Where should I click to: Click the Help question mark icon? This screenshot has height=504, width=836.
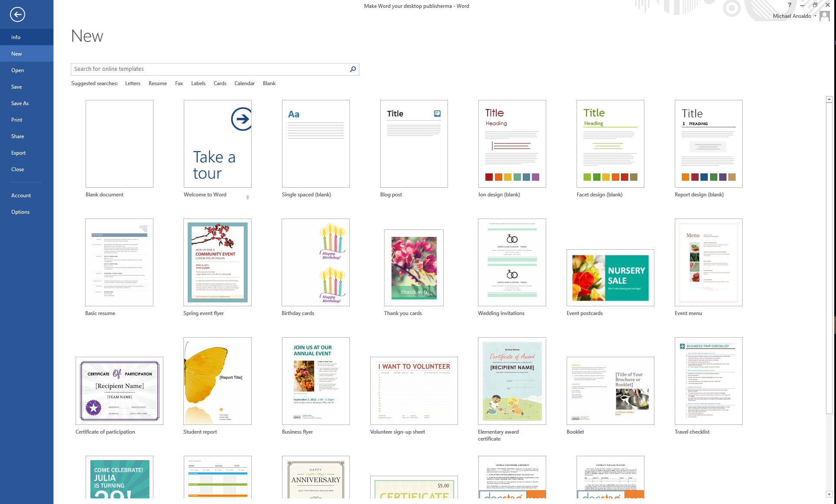point(790,5)
